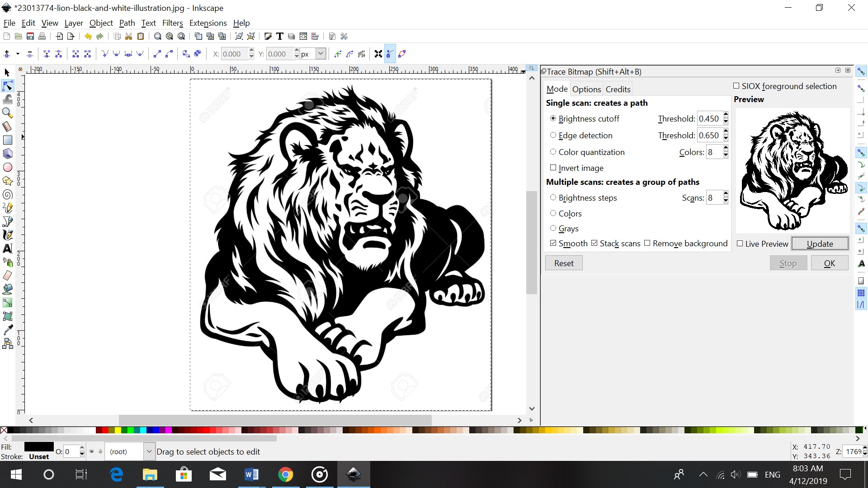Select the Text tool in toolbox
868x488 pixels.
7,249
